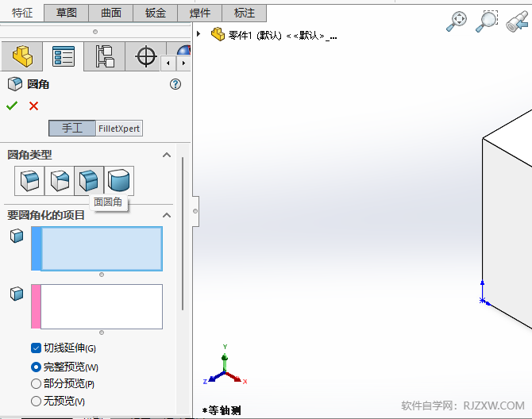Screen dimensions: 532x419
Task: Open the DimXpertManager crosshair tab
Action: tap(146, 56)
